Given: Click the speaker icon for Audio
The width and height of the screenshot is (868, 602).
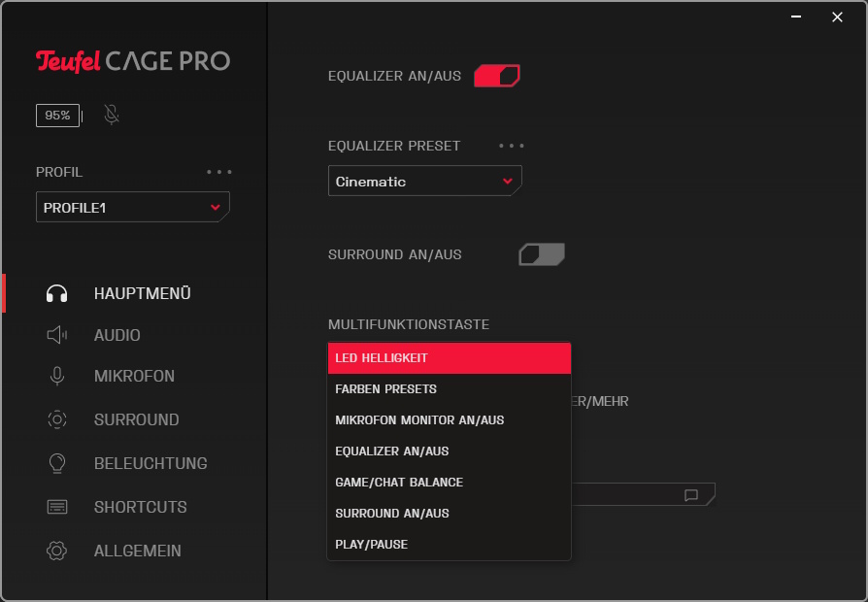Looking at the screenshot, I should coord(57,335).
